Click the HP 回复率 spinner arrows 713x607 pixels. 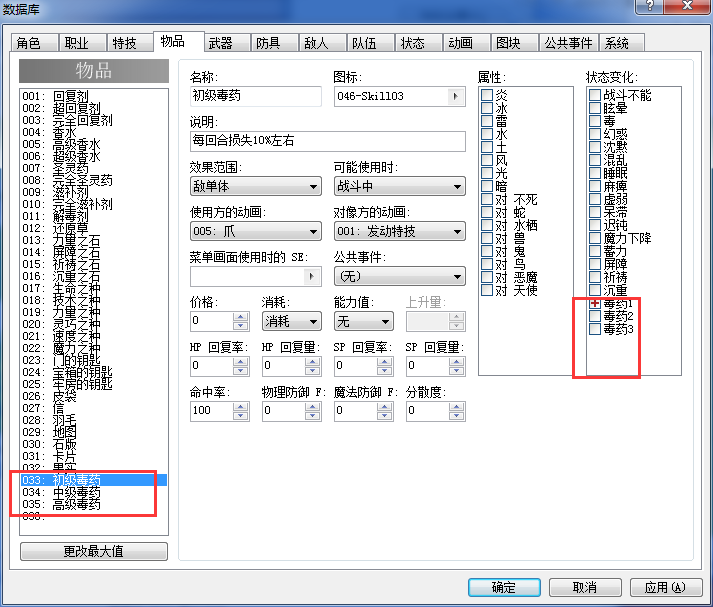pos(241,366)
